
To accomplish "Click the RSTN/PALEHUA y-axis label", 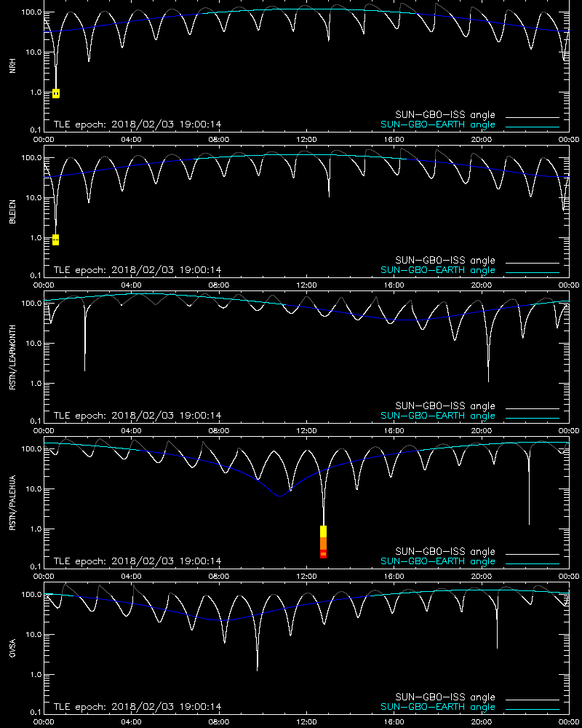I will point(12,503).
